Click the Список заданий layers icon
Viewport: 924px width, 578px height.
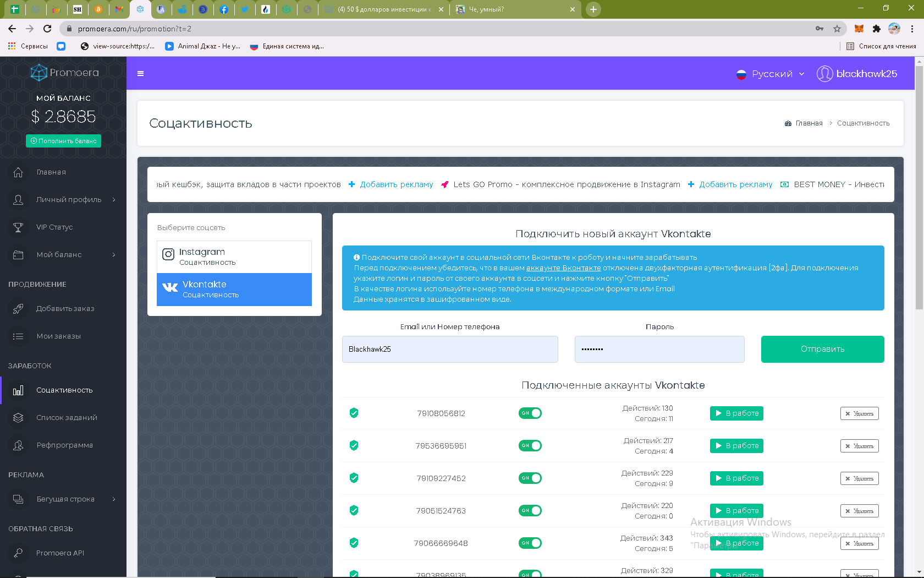18,418
